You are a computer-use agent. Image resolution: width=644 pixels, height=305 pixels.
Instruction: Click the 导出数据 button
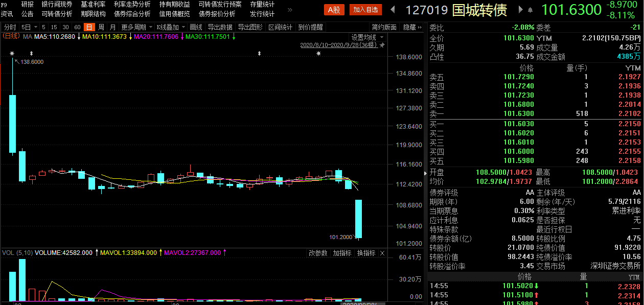[220, 27]
